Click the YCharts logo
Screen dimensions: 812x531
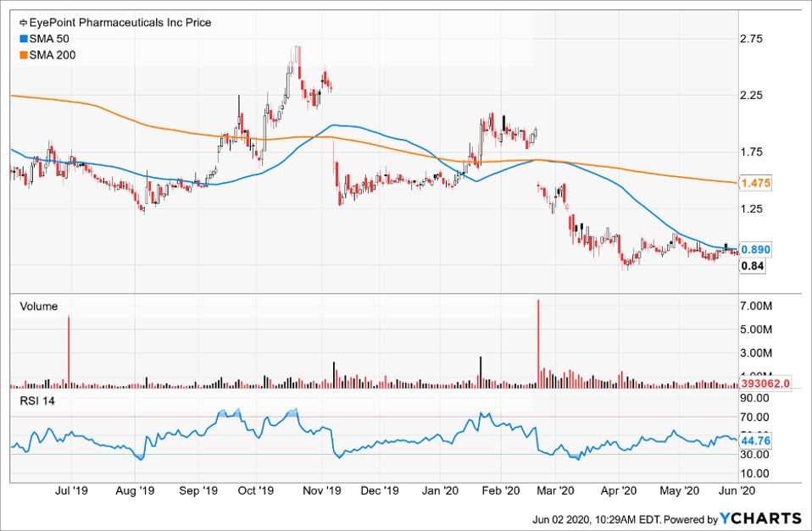[760, 517]
